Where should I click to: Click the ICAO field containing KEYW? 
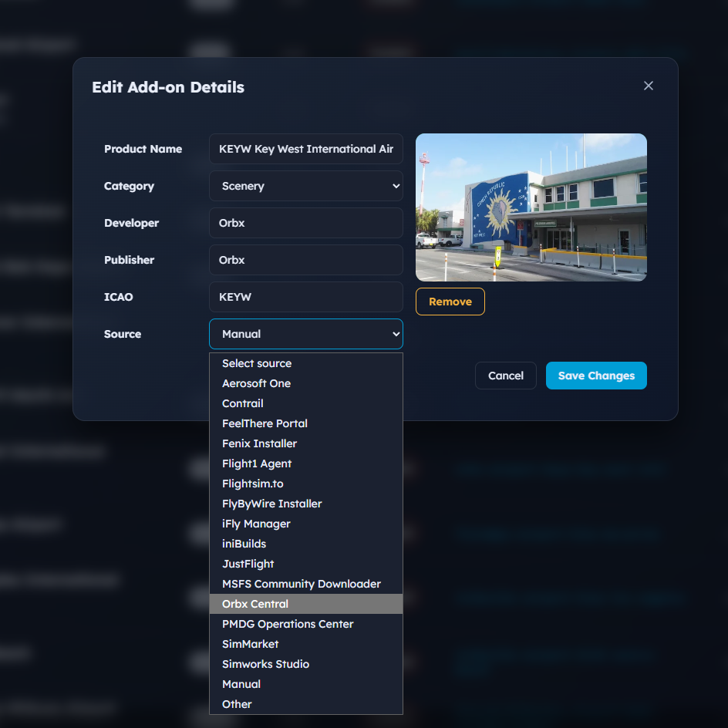pyautogui.click(x=305, y=297)
